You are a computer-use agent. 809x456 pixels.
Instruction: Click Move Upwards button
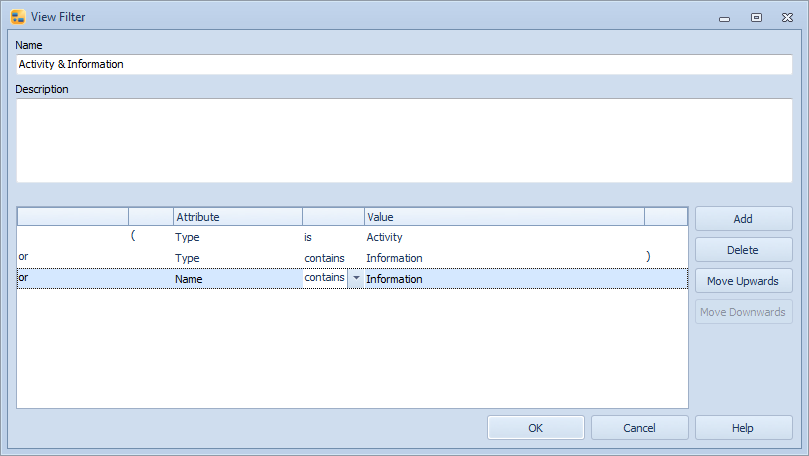coord(743,281)
